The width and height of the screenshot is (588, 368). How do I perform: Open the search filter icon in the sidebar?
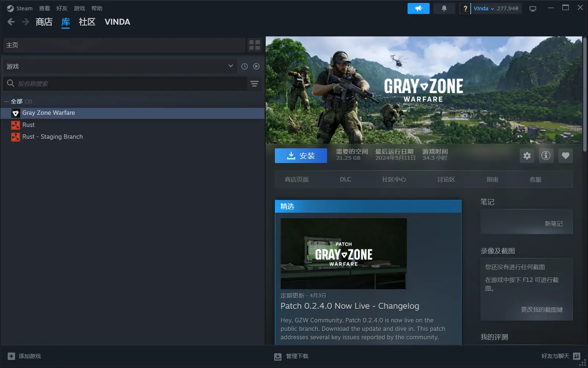click(x=255, y=84)
